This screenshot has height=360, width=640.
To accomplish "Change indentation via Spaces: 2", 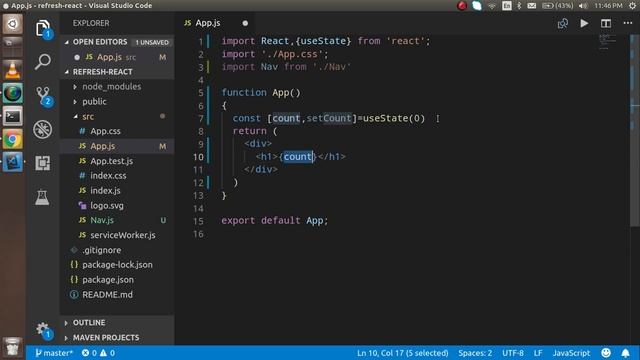I will [x=475, y=353].
